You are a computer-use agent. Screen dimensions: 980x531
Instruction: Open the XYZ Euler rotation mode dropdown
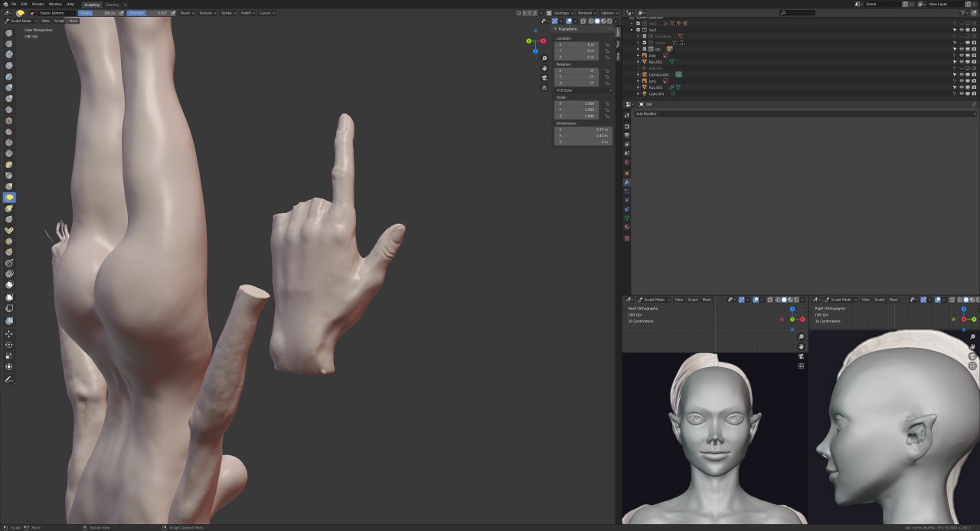click(x=583, y=90)
